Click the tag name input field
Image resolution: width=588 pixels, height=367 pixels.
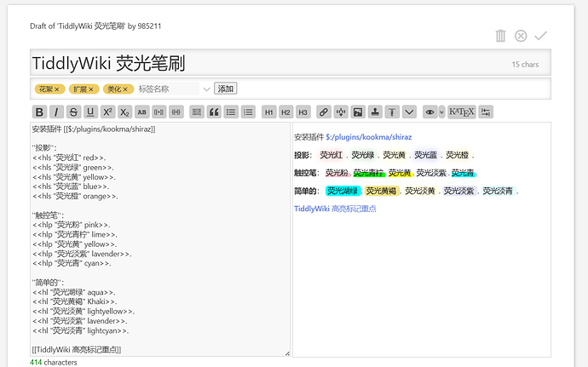point(168,89)
